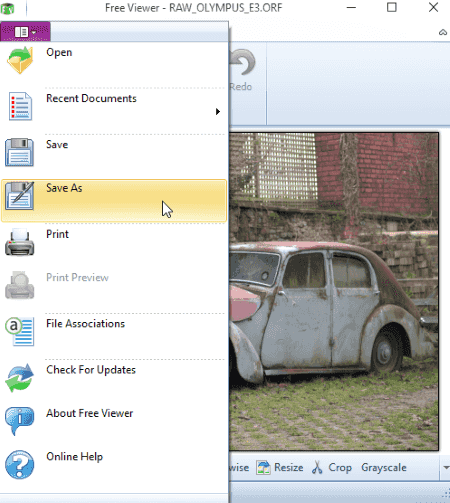Click the old car photo preview
The image size is (450, 503).
click(x=334, y=291)
